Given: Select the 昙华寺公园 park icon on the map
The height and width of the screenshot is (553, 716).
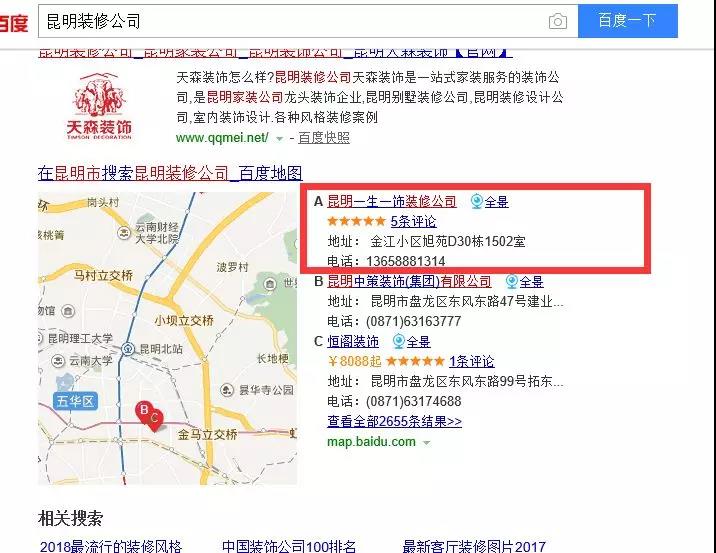Looking at the screenshot, I should [x=227, y=390].
